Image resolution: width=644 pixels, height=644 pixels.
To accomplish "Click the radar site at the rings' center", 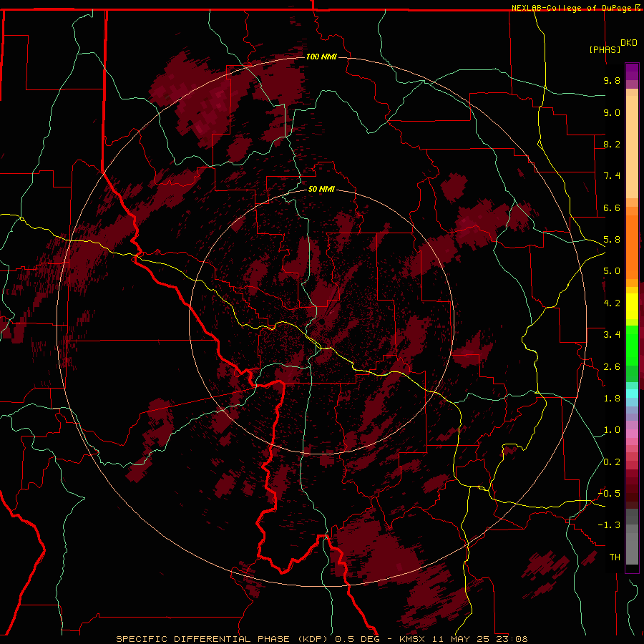I will pos(321,322).
